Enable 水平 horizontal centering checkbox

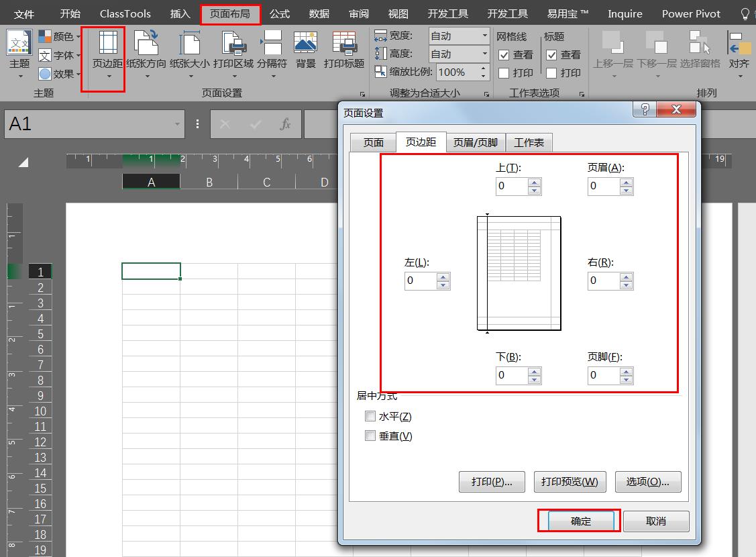[370, 416]
